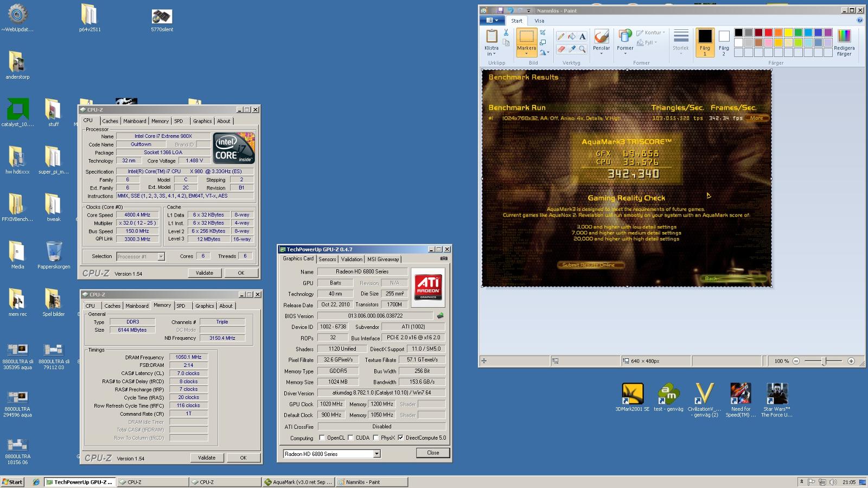
Task: Click the Save icon in Paint title bar
Action: pos(500,10)
